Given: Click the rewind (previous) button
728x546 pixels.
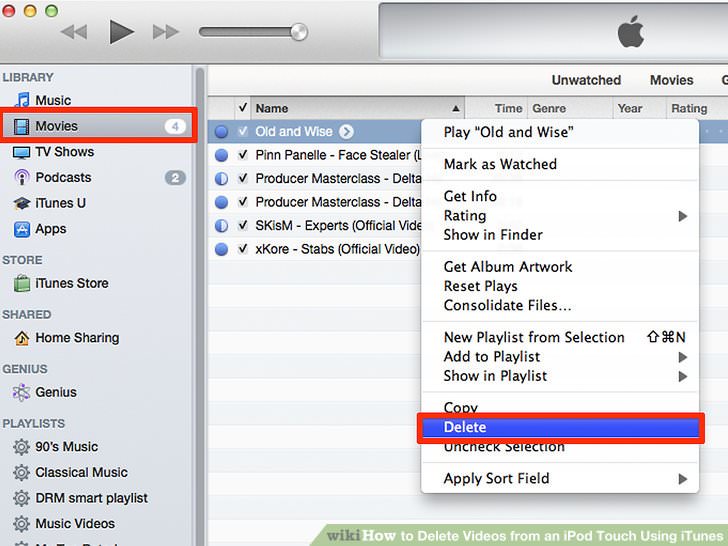Looking at the screenshot, I should pyautogui.click(x=74, y=32).
